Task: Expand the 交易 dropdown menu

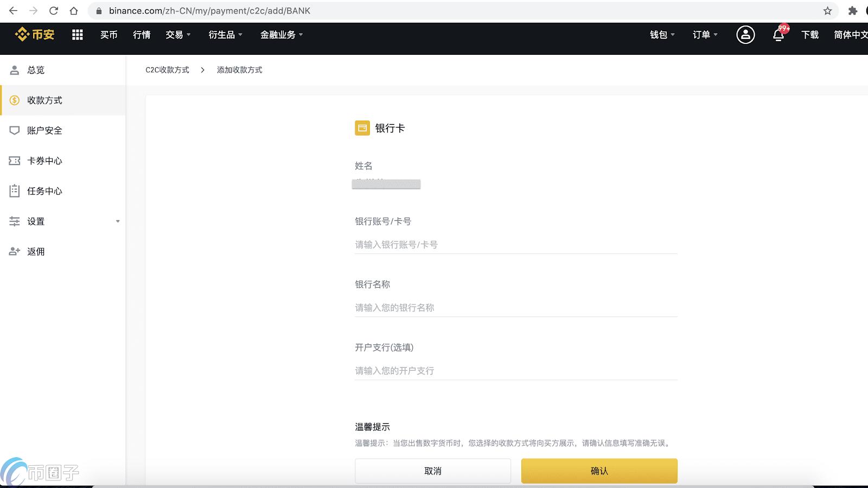Action: [x=178, y=35]
